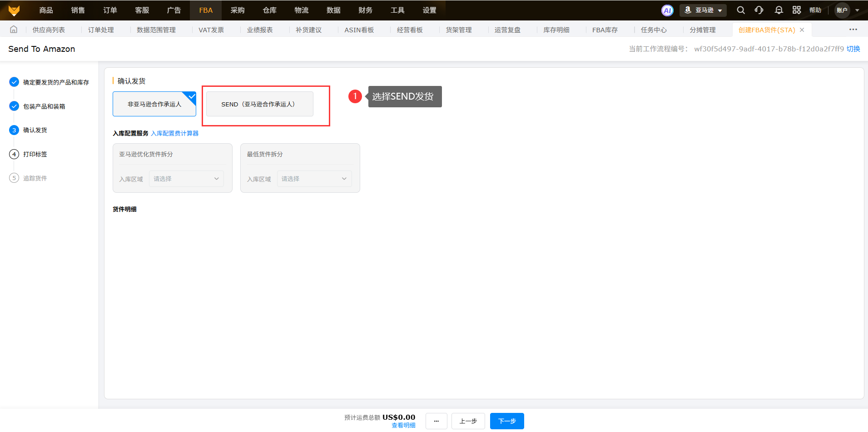Close the 创建FBA货件(STA) tab
Screen dimensions: 868x432
tap(802, 30)
